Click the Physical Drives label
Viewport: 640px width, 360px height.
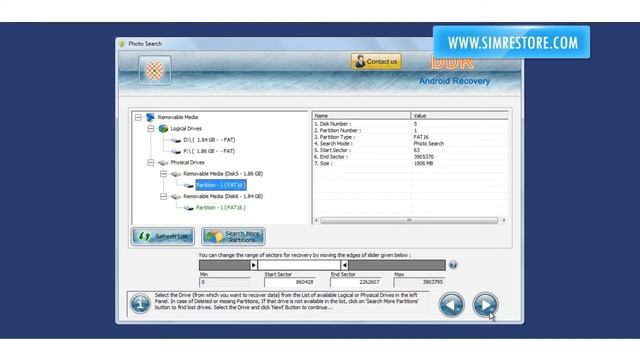[187, 162]
